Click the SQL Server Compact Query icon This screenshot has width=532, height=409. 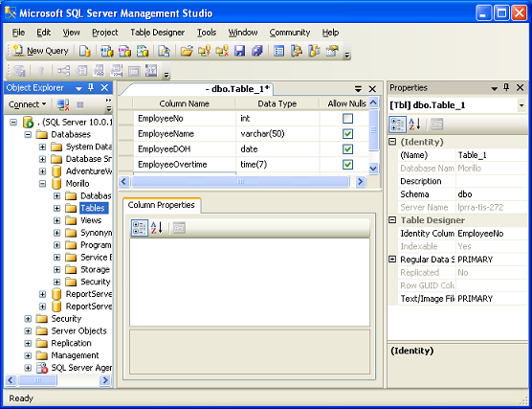click(x=165, y=51)
